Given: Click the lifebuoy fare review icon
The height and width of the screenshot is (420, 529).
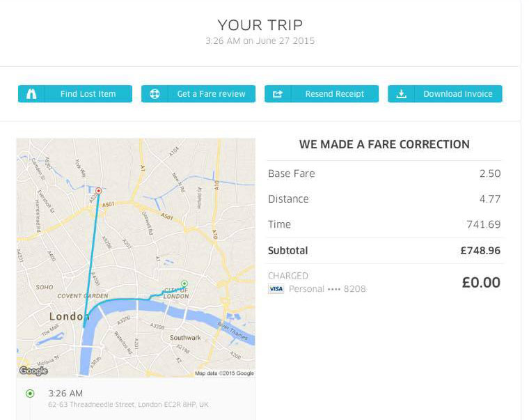Looking at the screenshot, I should [x=155, y=94].
